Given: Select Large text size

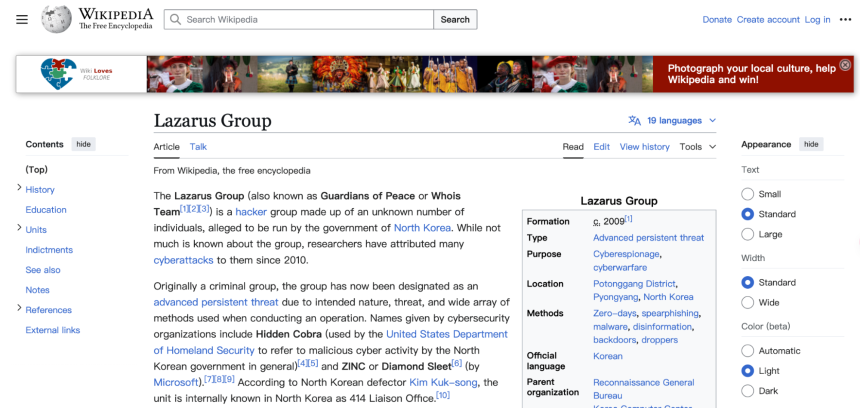Looking at the screenshot, I should pyautogui.click(x=748, y=234).
